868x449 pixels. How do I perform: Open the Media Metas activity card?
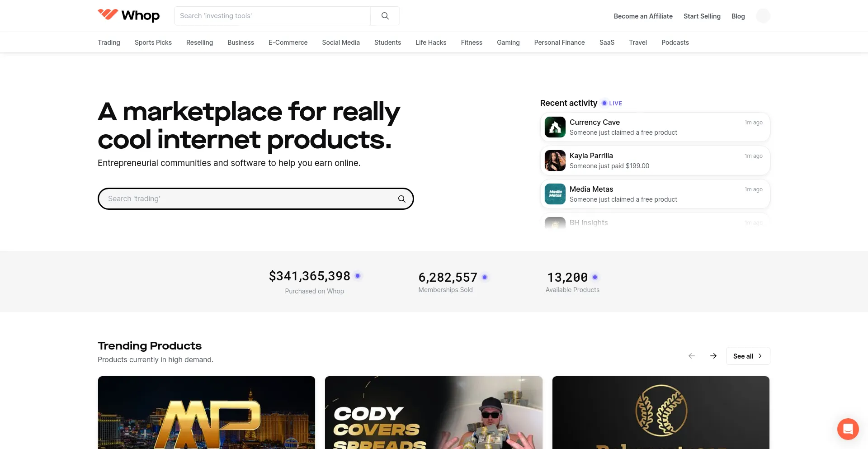pyautogui.click(x=655, y=194)
